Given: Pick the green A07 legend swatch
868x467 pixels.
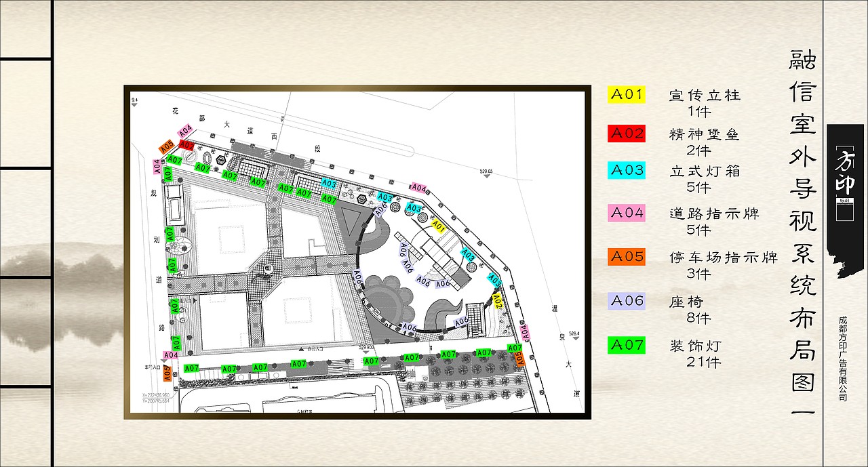Looking at the screenshot, I should pos(627,344).
